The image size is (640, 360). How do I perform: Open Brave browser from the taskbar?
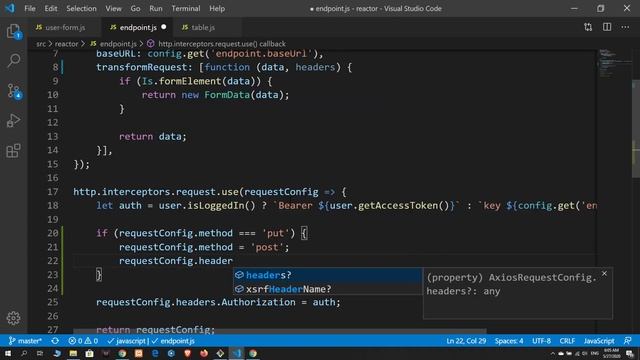click(187, 353)
